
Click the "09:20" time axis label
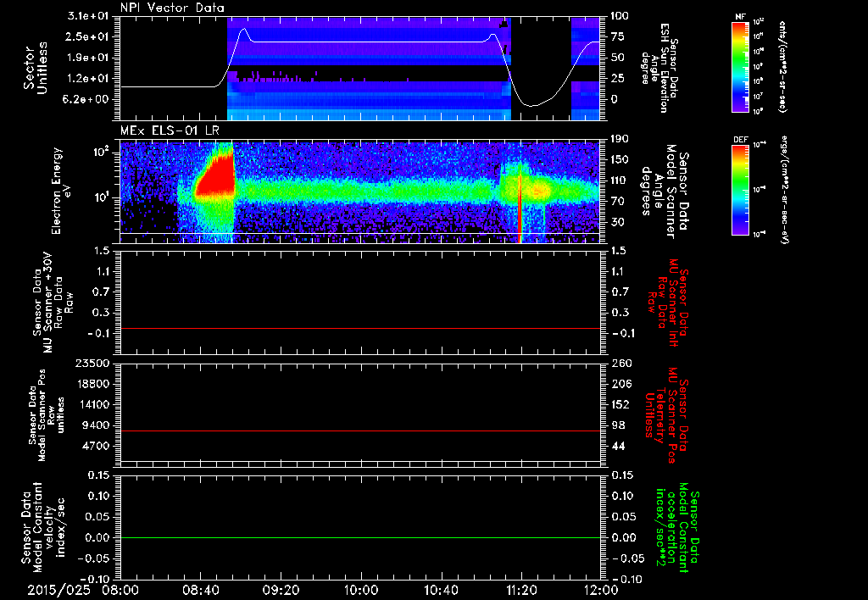pos(281,590)
